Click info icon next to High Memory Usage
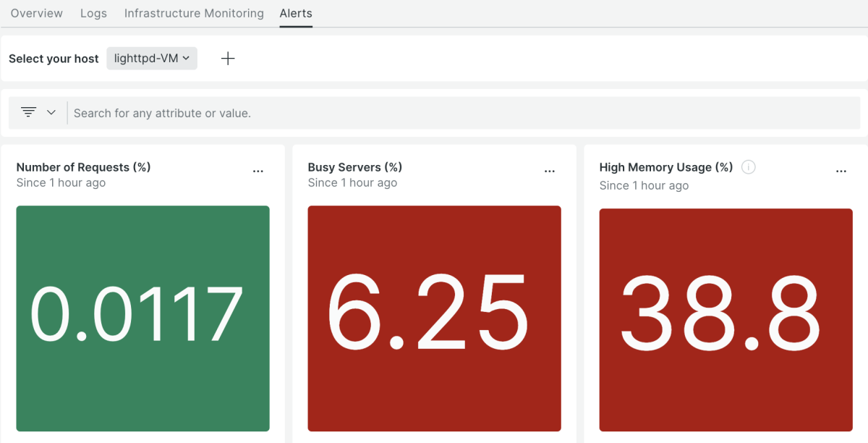This screenshot has height=443, width=868. (749, 167)
